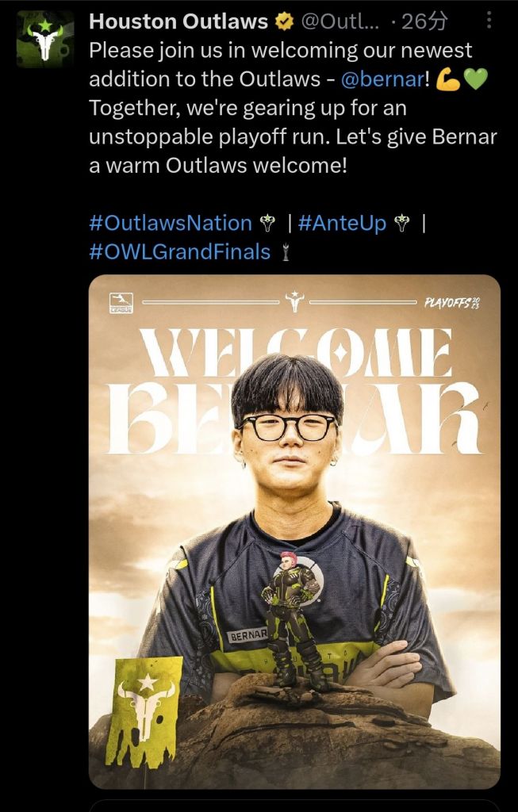
Task: Select the #AnteUp hashtag
Action: (343, 223)
